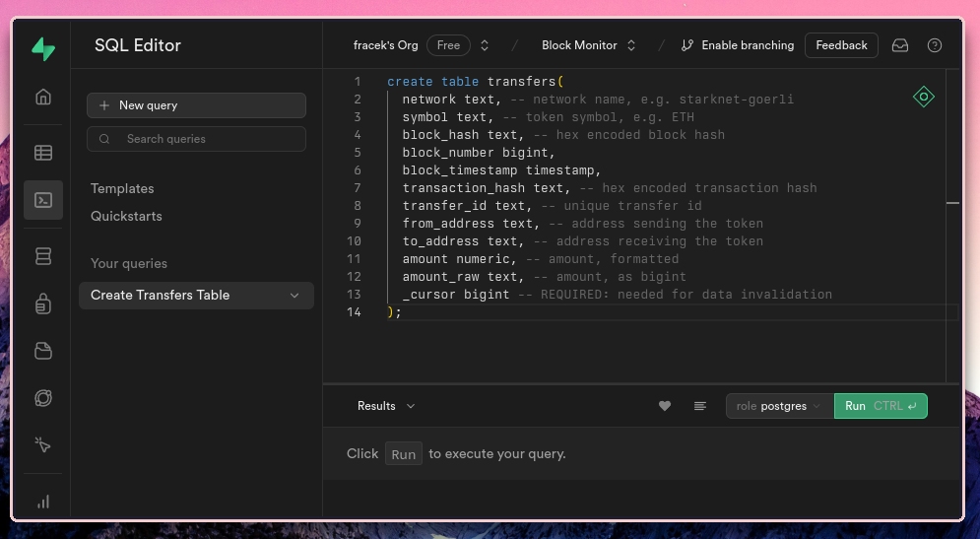Open the Storage sidebar icon

click(x=43, y=351)
